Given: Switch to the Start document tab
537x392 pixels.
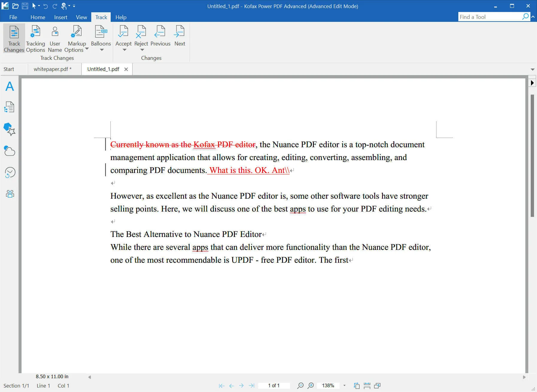Looking at the screenshot, I should 9,69.
